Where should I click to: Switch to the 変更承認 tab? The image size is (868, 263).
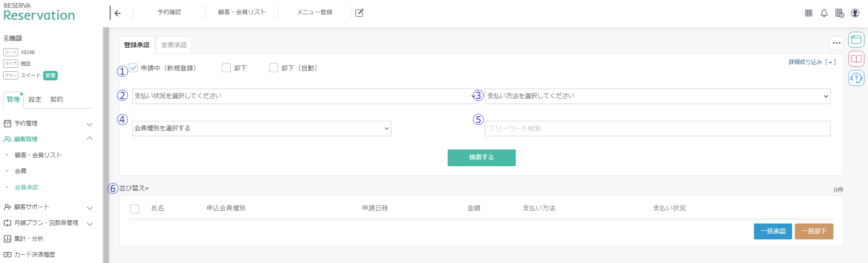tap(174, 45)
